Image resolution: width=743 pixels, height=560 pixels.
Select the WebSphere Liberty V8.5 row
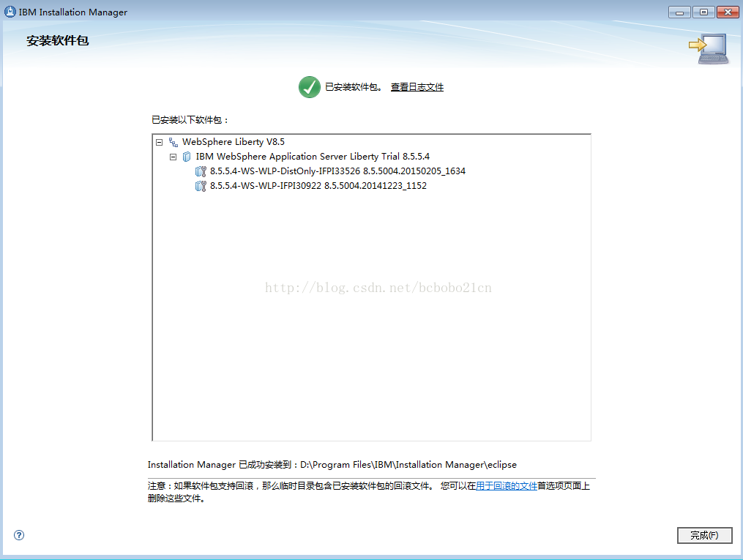click(233, 142)
